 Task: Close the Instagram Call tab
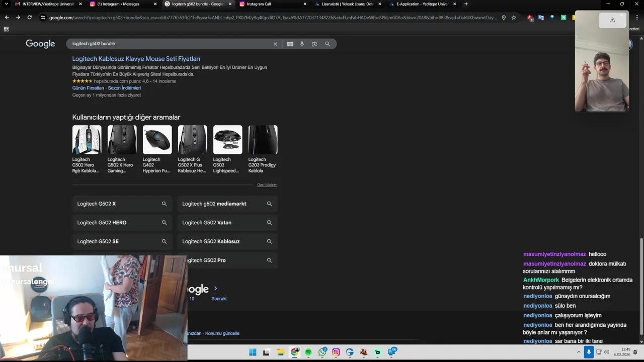305,4
